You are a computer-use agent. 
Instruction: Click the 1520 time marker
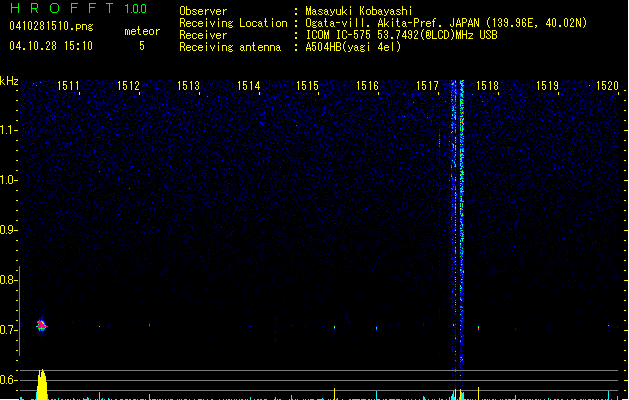[x=607, y=86]
